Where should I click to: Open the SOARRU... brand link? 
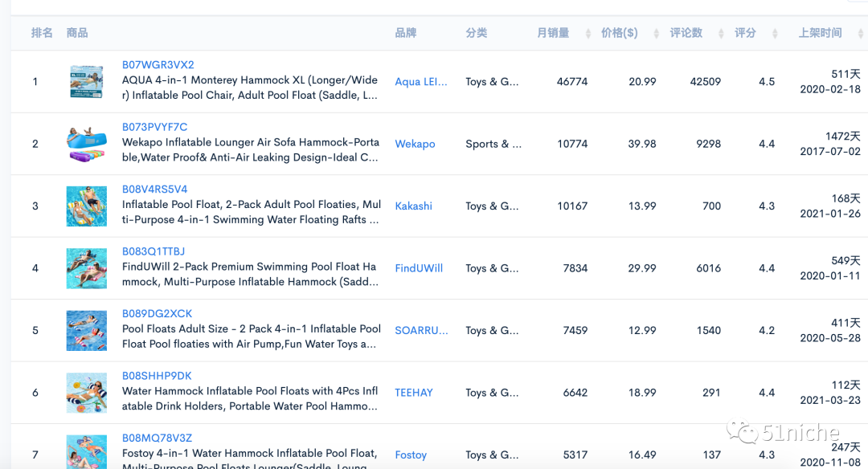[421, 331]
